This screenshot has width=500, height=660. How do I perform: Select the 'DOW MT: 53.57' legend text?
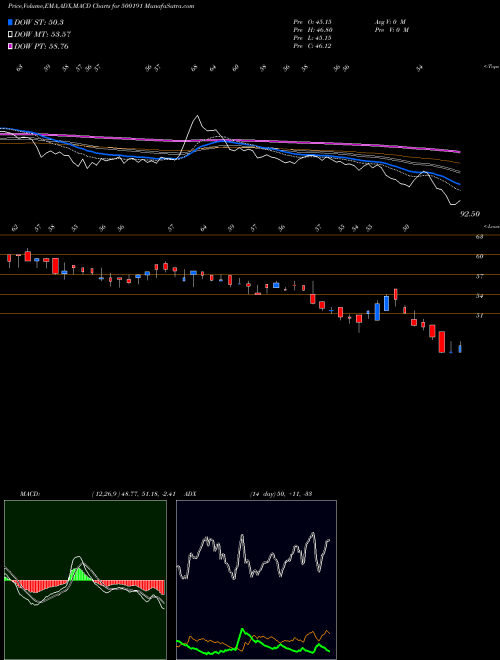42,35
